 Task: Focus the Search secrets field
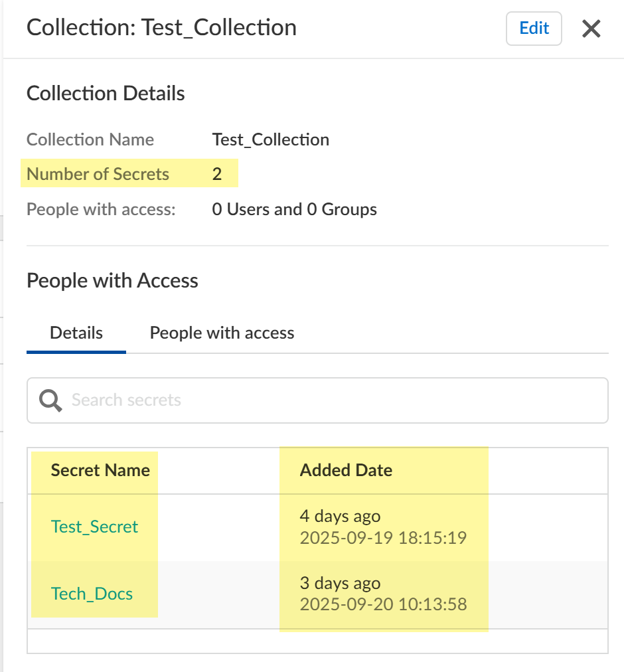click(332, 400)
